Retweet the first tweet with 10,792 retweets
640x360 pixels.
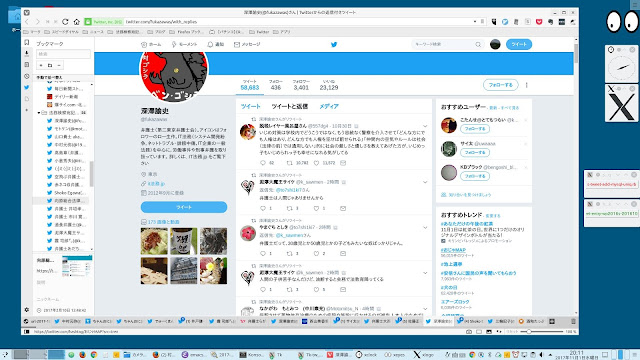[x=289, y=163]
